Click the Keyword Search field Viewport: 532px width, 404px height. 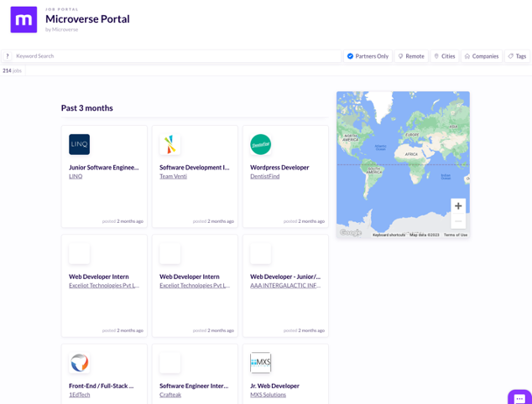tap(176, 56)
